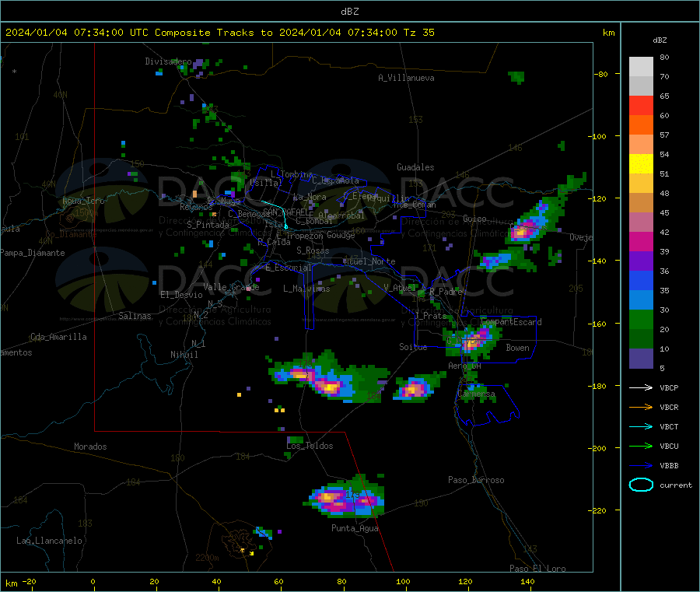Click the 'Punta_Agua' map label
Screen dimensions: 700x592
coord(355,528)
